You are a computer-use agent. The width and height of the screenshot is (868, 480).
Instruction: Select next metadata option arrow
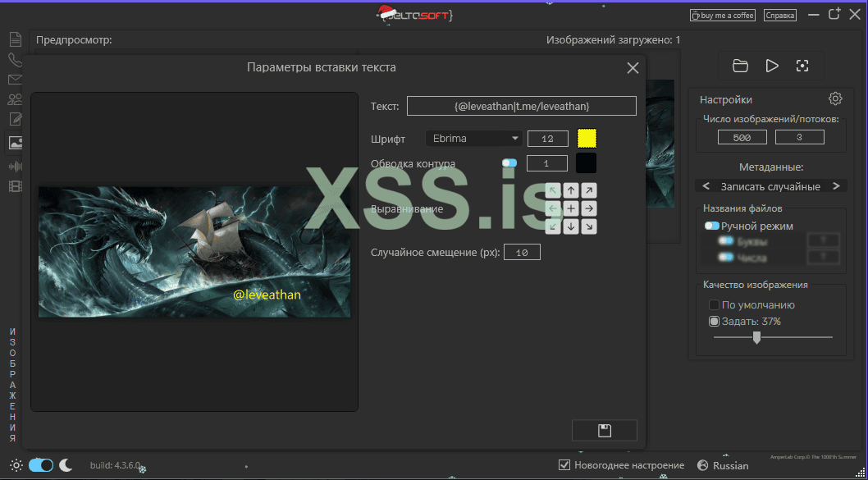click(x=837, y=186)
